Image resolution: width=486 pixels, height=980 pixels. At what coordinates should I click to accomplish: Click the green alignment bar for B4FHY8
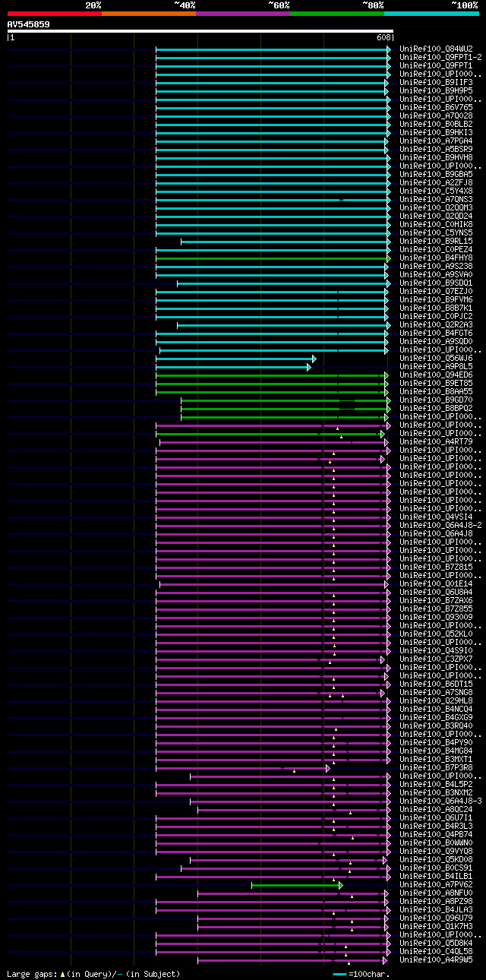coord(273,258)
